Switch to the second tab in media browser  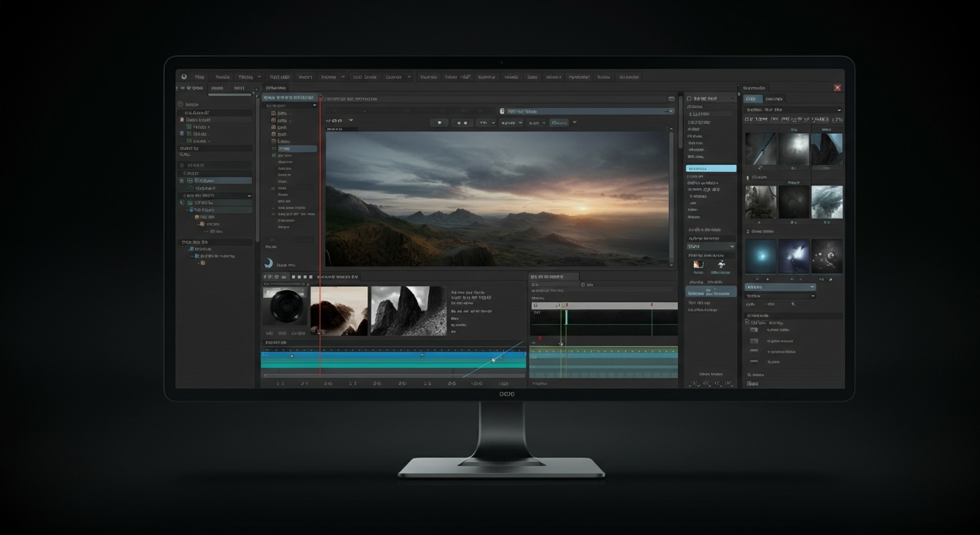774,99
